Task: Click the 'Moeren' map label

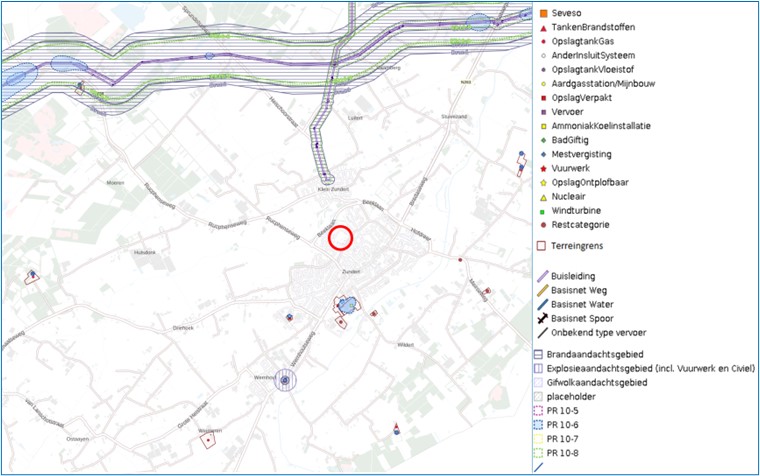Action: (115, 183)
